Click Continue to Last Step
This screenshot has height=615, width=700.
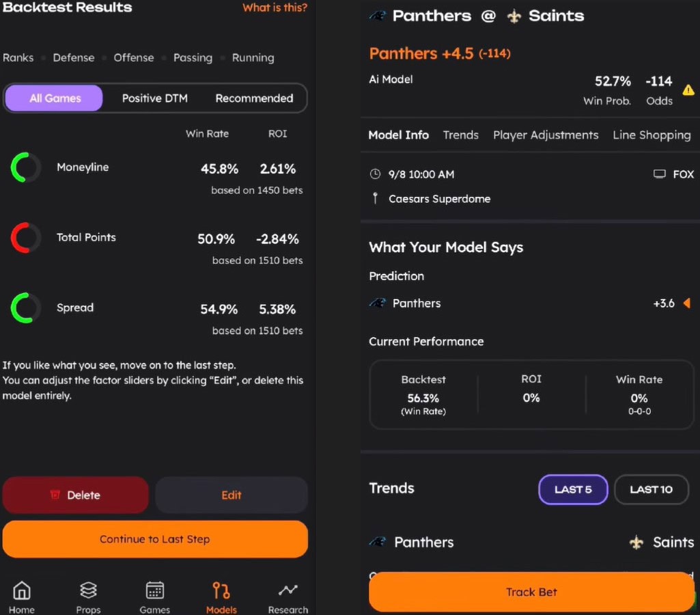[155, 539]
